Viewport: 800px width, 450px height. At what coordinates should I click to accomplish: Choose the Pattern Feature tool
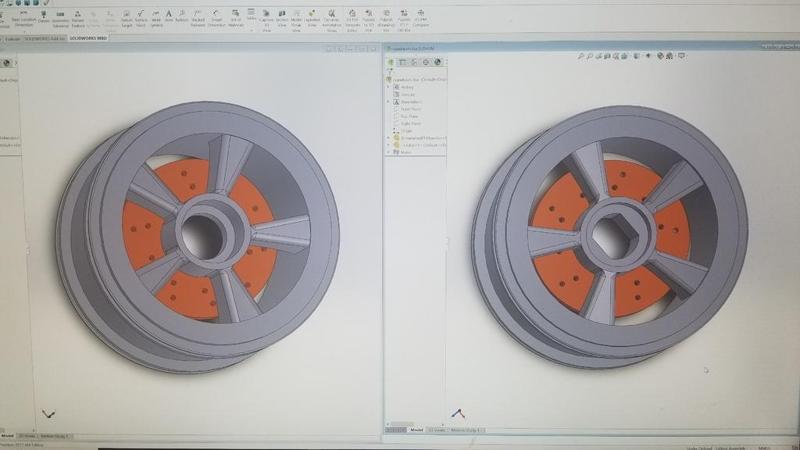pos(78,19)
